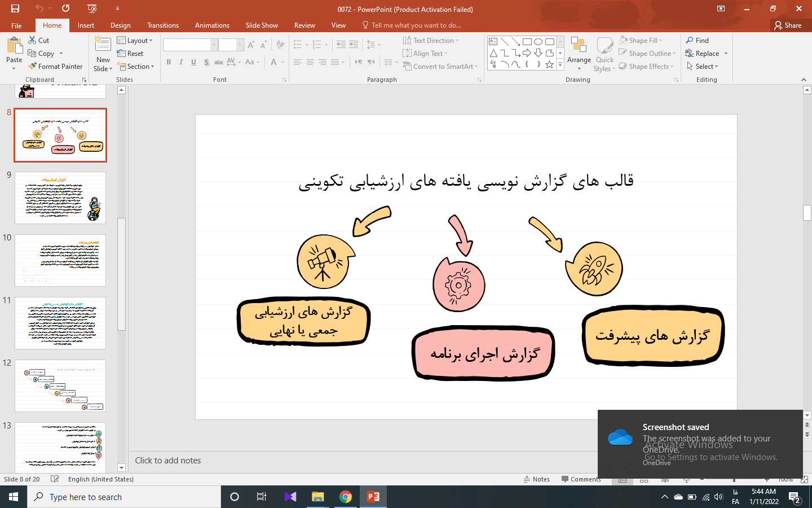Switch to the Insert tab

(x=86, y=25)
